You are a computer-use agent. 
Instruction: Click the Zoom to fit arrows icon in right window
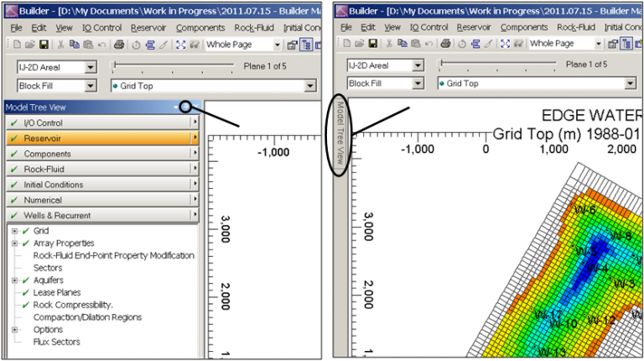coord(506,44)
